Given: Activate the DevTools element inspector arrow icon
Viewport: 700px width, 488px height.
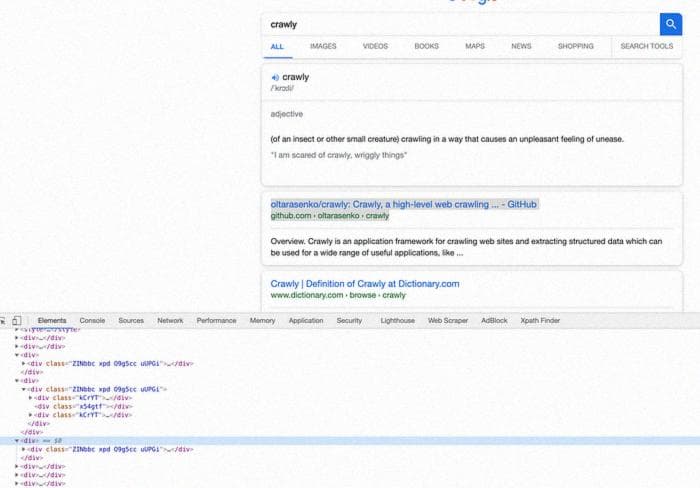Looking at the screenshot, I should (3, 321).
